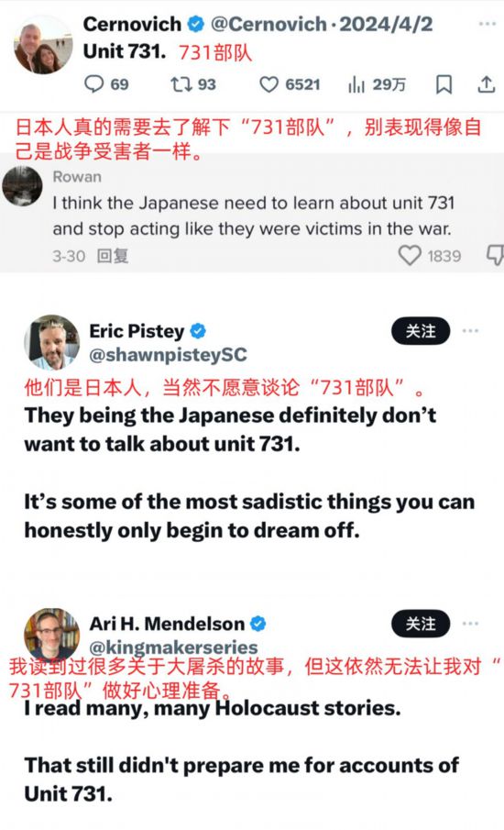Share Cernovich's tweet via upload icon
This screenshot has height=830, width=504.
[486, 84]
